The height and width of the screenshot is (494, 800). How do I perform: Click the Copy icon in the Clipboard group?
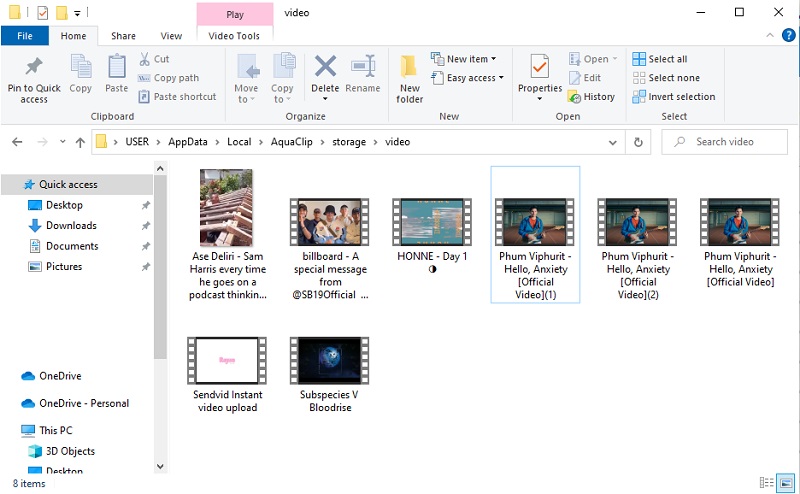[81, 67]
